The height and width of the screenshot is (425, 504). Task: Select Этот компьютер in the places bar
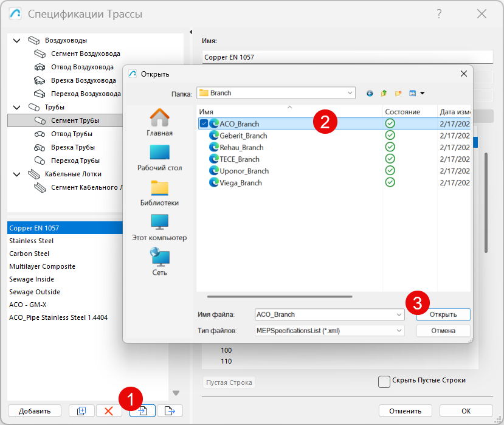click(159, 227)
